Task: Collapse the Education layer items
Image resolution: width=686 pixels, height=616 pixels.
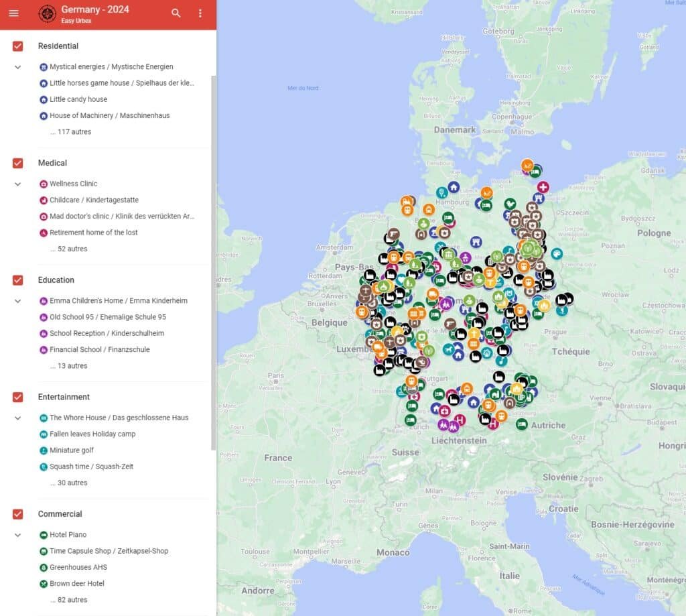Action: [x=17, y=301]
